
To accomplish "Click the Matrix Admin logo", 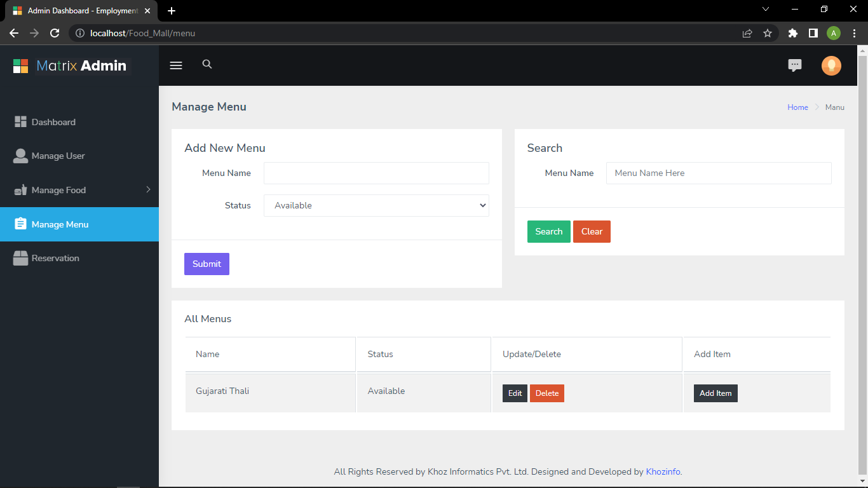I will (71, 65).
